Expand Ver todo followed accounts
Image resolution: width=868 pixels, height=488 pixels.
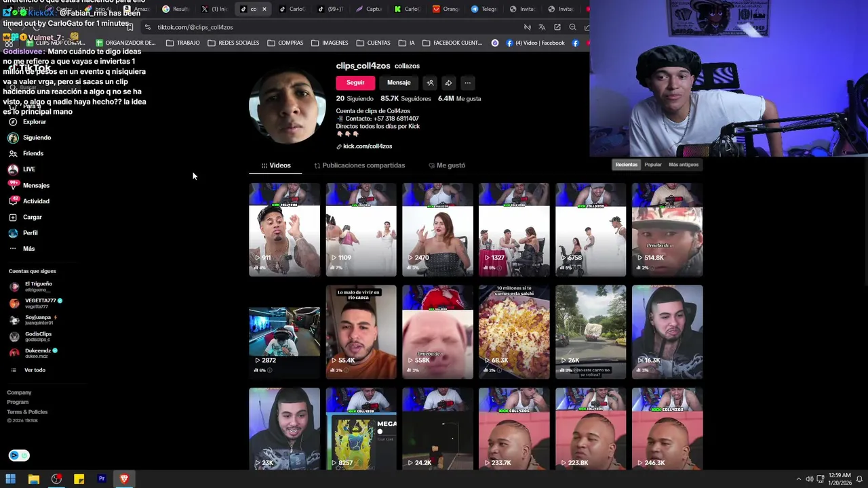pos(28,370)
